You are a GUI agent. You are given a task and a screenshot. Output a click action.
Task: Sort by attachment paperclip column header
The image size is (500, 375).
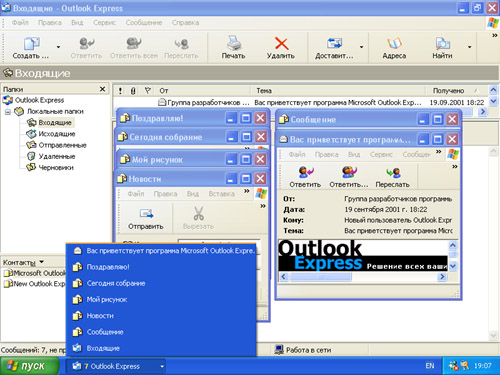(x=133, y=91)
